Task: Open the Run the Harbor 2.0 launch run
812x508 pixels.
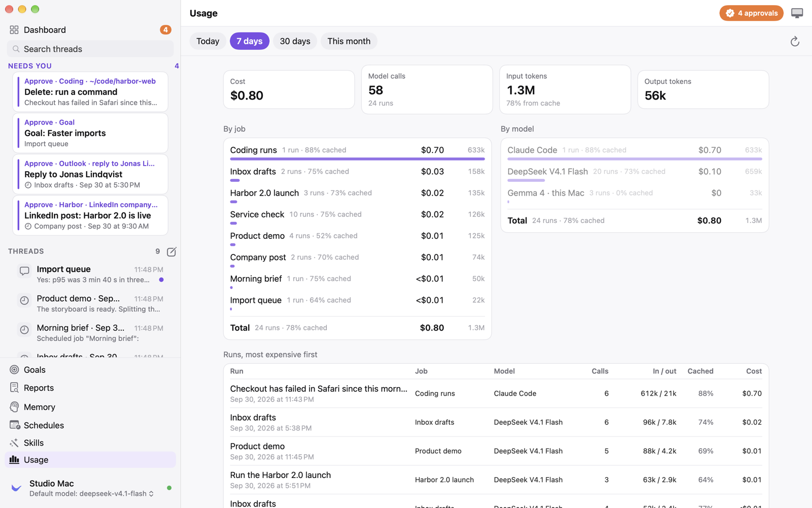Action: [496, 480]
